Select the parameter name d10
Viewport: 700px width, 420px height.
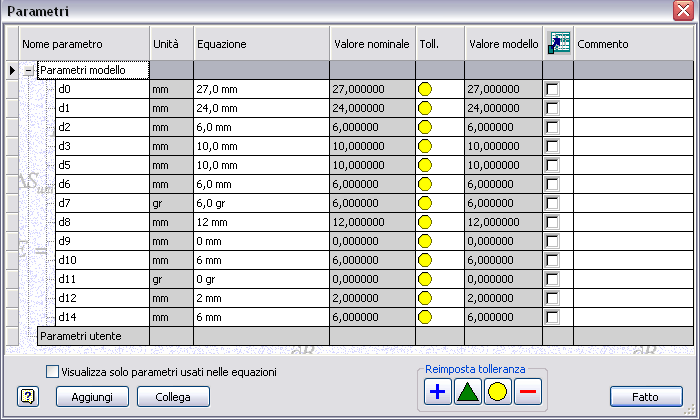pos(102,260)
